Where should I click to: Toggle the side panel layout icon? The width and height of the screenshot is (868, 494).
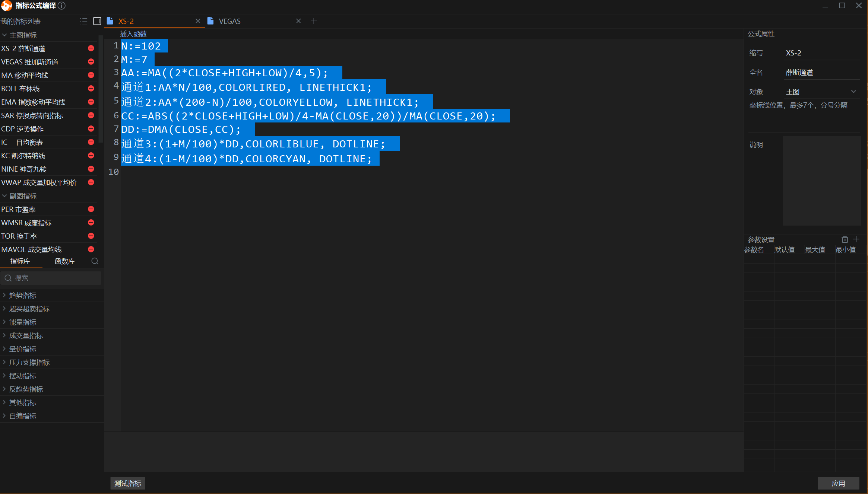click(x=97, y=21)
